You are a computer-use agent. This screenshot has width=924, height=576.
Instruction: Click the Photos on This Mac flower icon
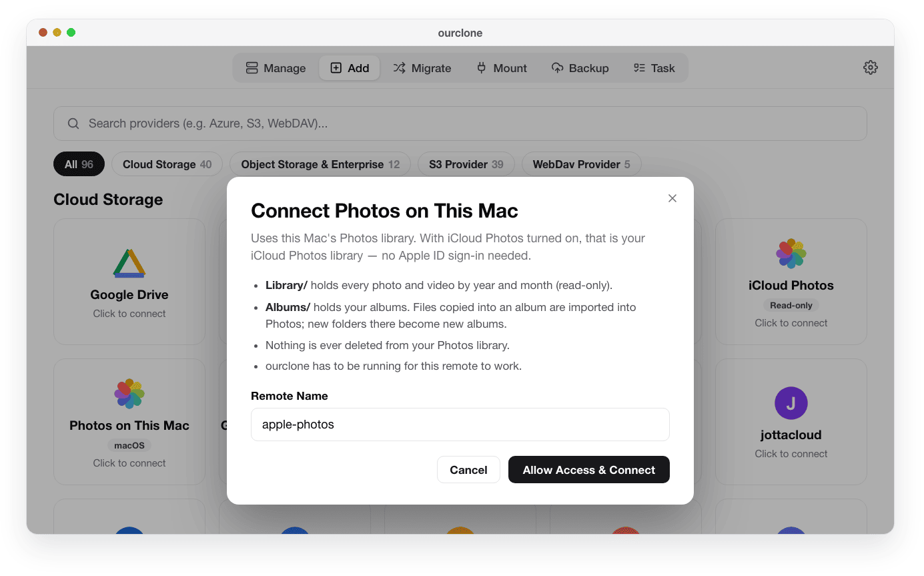tap(129, 394)
